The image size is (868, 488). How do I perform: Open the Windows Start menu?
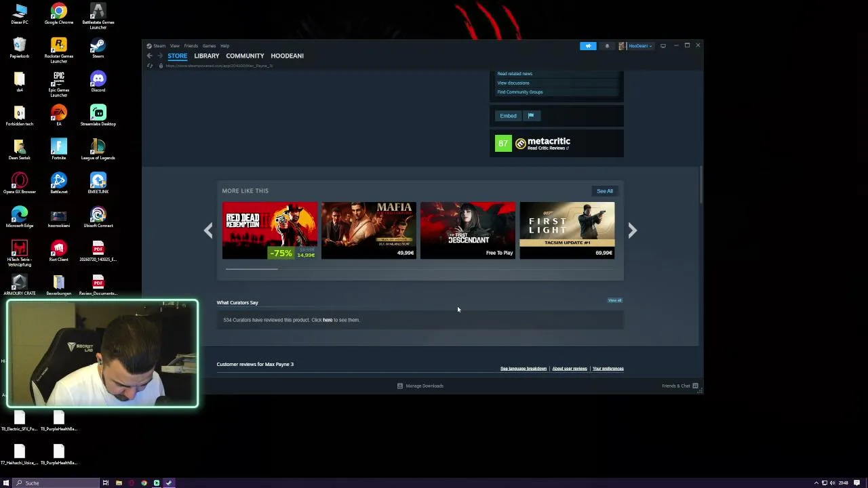6,483
